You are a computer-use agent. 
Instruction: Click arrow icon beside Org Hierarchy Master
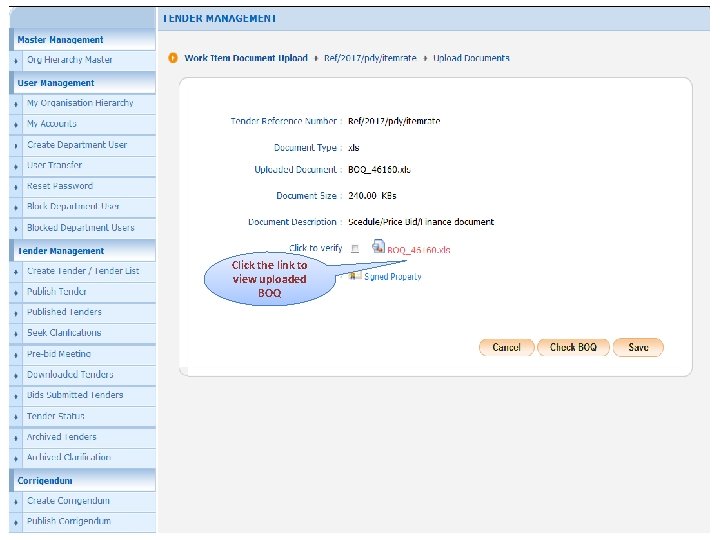[16, 61]
